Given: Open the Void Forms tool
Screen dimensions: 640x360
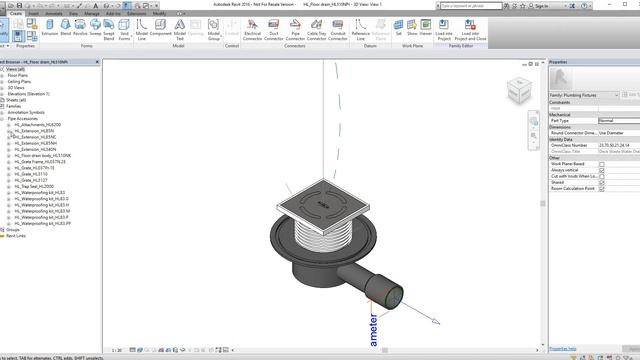Looking at the screenshot, I should (124, 29).
